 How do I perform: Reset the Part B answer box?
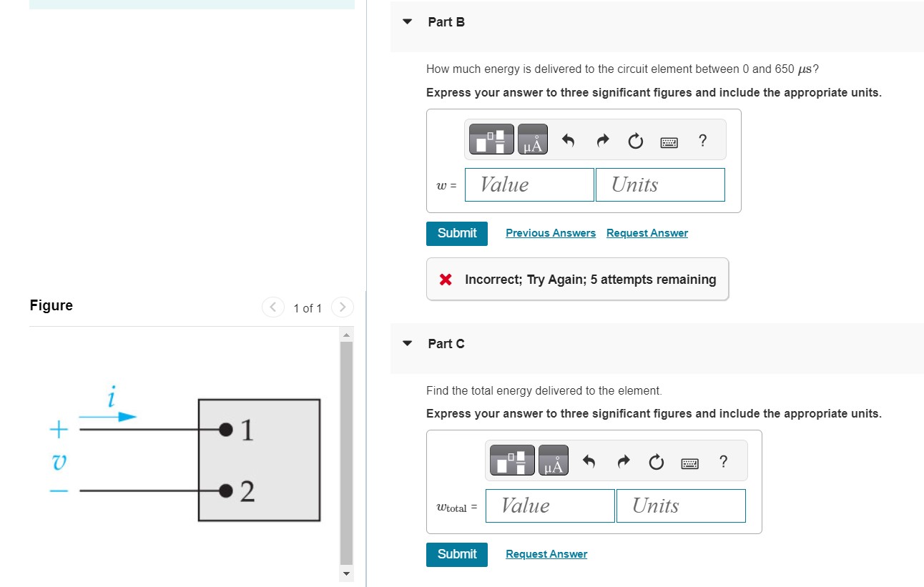pos(636,140)
